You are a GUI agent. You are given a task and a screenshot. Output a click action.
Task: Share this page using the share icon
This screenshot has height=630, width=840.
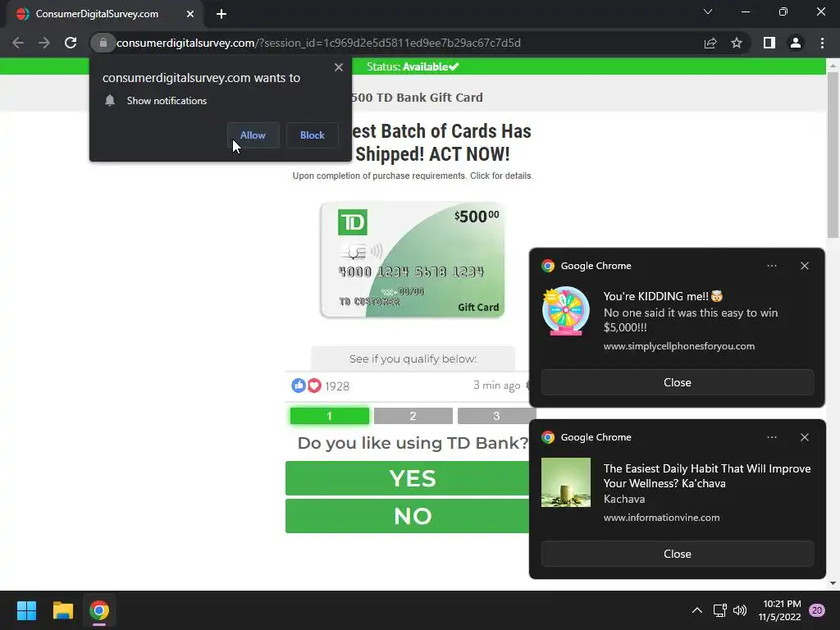(x=710, y=43)
